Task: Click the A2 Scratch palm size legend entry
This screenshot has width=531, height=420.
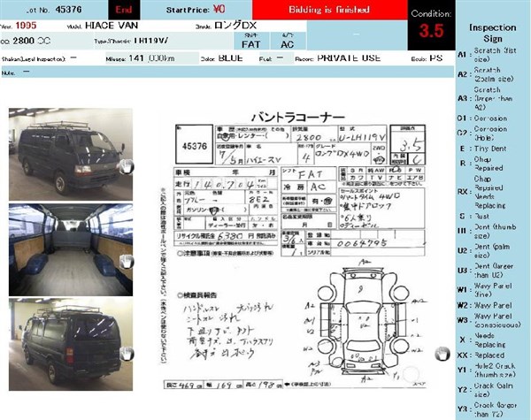Action: click(486, 74)
